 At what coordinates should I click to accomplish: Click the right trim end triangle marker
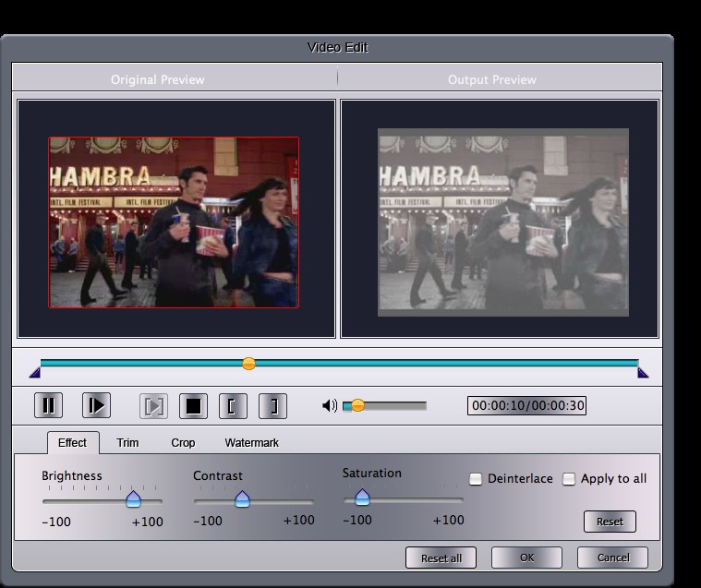643,373
